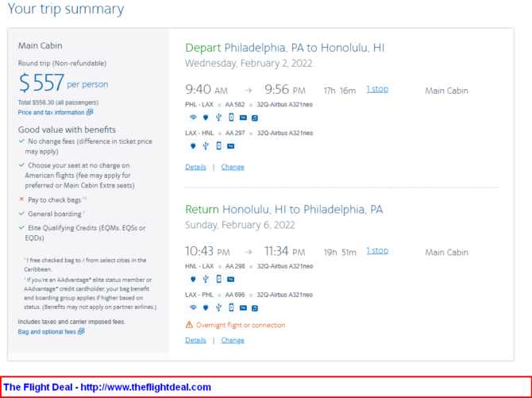Click the Total $556.30 (all passengers) text

click(58, 102)
